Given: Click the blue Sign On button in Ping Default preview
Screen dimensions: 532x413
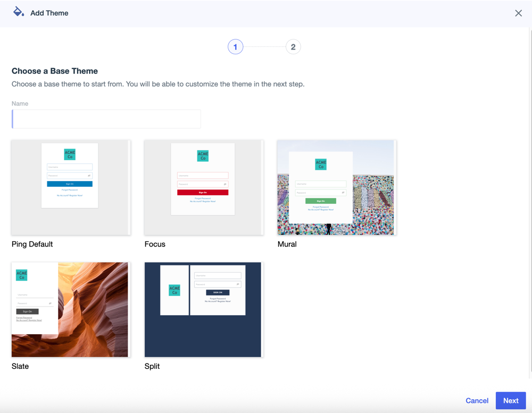Looking at the screenshot, I should click(x=70, y=184).
